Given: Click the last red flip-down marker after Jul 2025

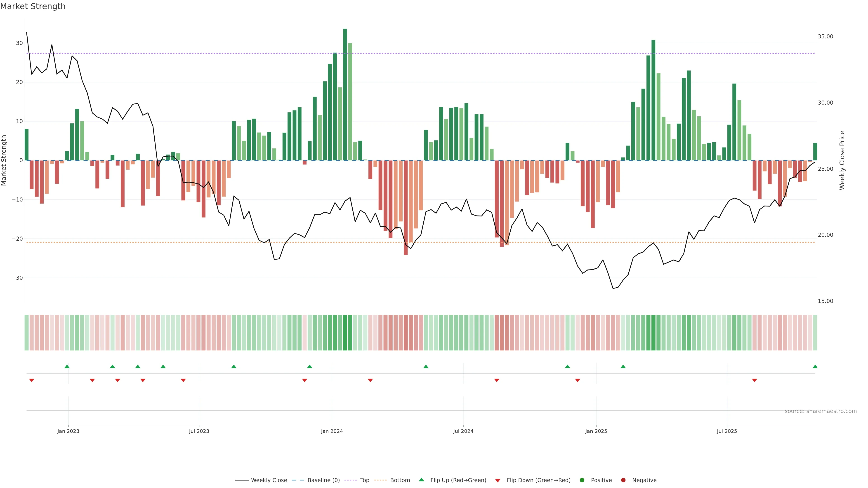Looking at the screenshot, I should (755, 380).
